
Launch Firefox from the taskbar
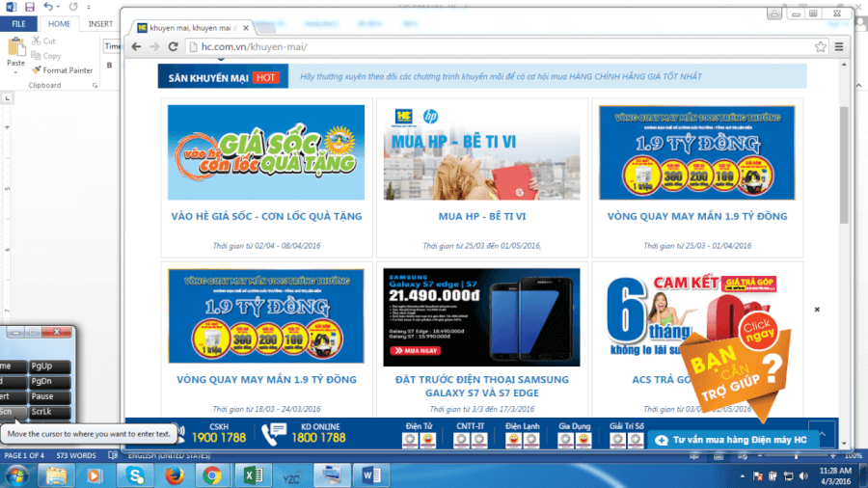(x=174, y=474)
